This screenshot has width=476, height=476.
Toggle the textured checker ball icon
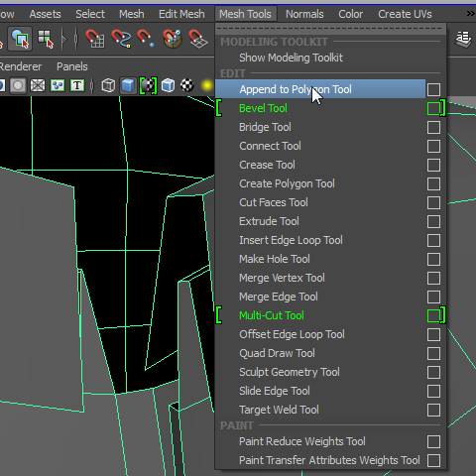click(x=187, y=85)
